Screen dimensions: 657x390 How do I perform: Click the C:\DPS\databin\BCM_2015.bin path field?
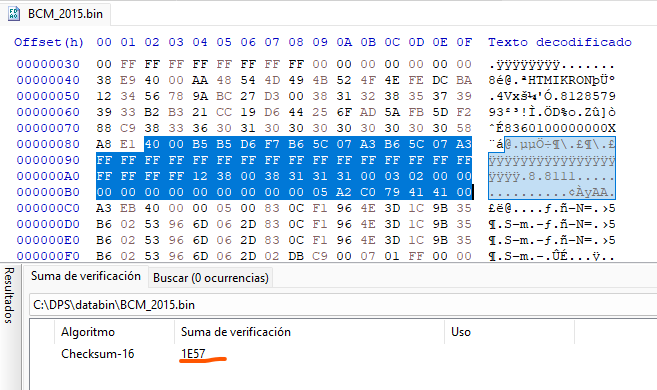click(343, 305)
